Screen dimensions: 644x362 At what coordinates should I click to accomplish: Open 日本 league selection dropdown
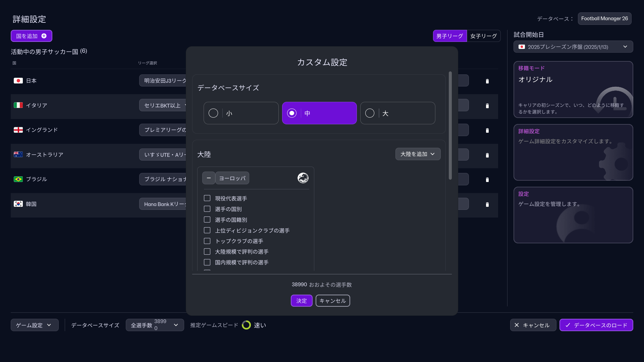pyautogui.click(x=163, y=81)
